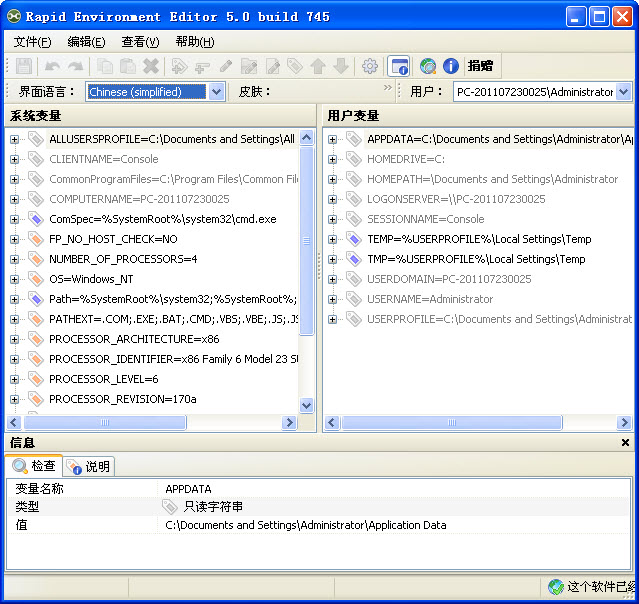Click the APPDATA value path text
Screen dimensions: 639x604
(x=306, y=525)
